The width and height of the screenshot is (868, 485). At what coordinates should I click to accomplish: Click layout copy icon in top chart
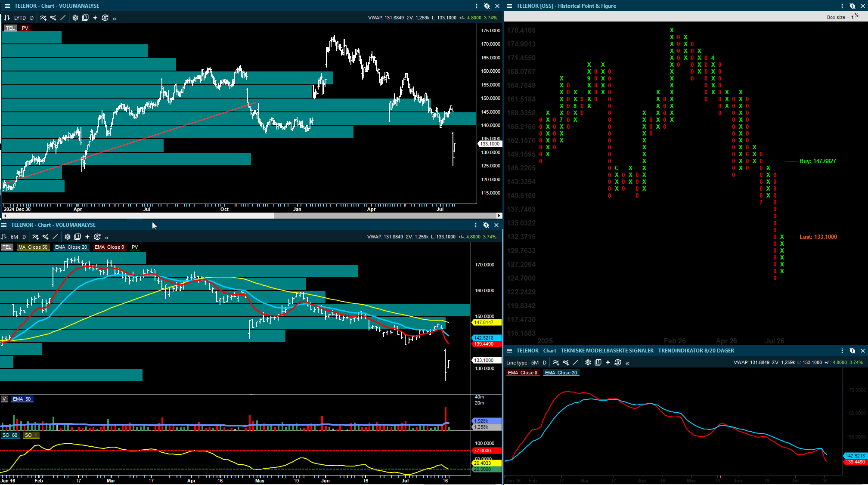click(x=85, y=18)
